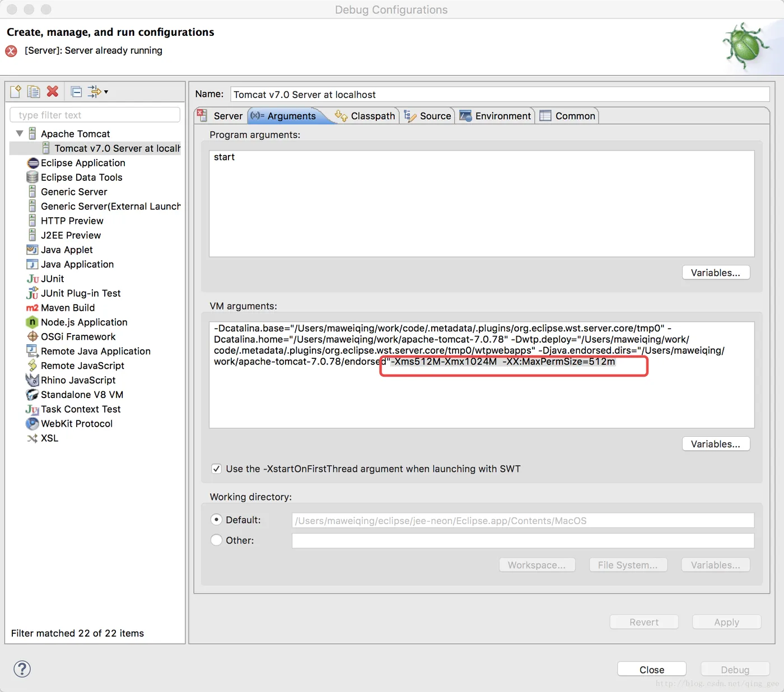Open the Common tab

pyautogui.click(x=567, y=116)
